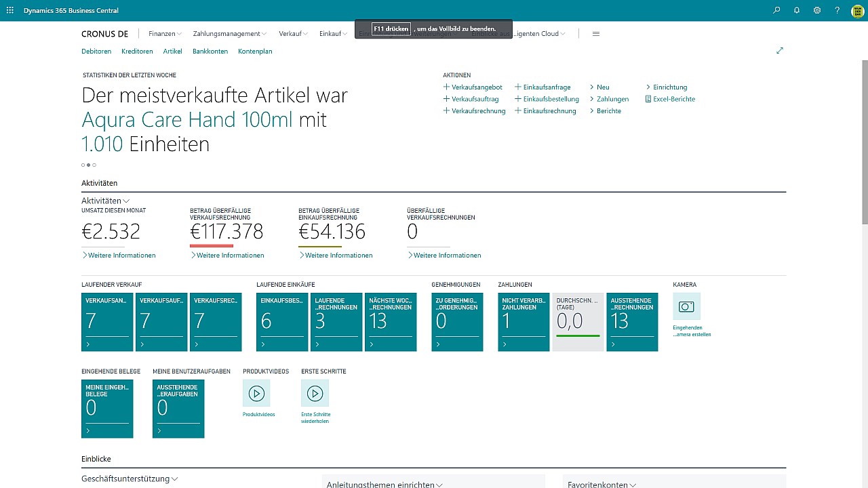Open the notifications bell
Viewport: 868px width, 488px height.
pos(797,10)
